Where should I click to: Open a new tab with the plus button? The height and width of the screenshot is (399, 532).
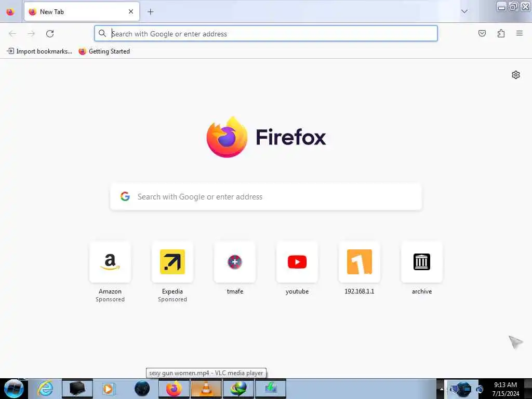[150, 12]
